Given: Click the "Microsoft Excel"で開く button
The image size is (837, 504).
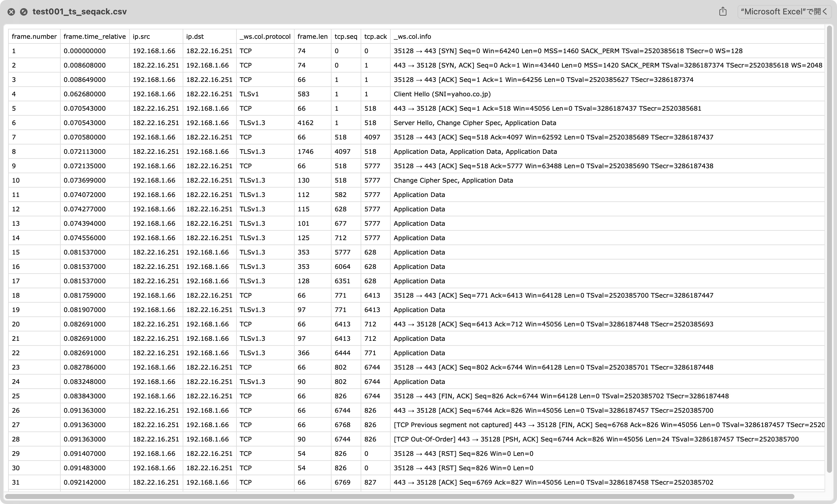Looking at the screenshot, I should pos(784,11).
